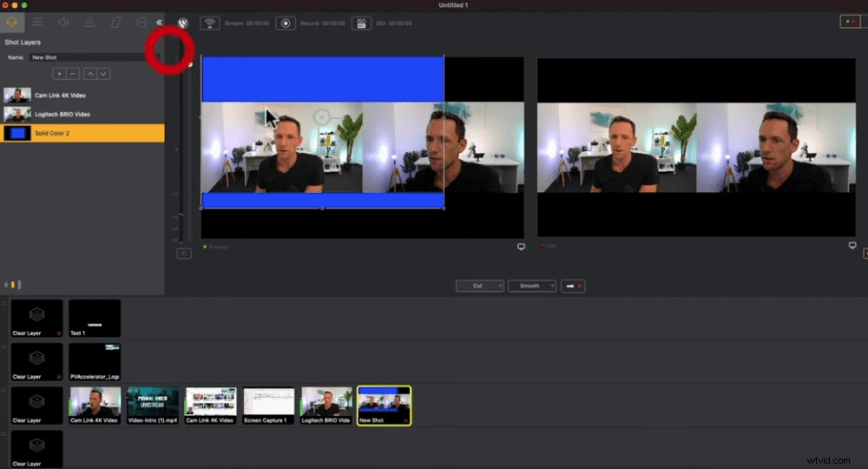Click the Solid Color 2 blue thumbnail
Viewport: 868px width, 469px height.
pyautogui.click(x=17, y=133)
